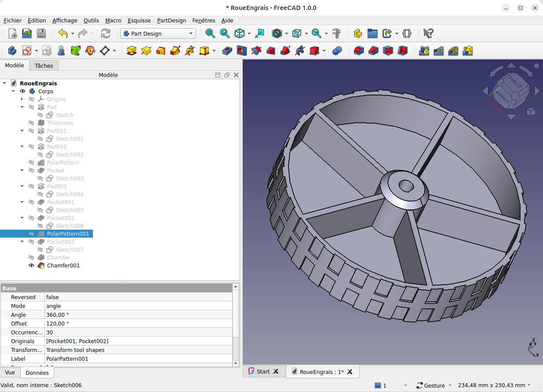The width and height of the screenshot is (543, 392).
Task: Open the measure caliper tool
Action: click(337, 33)
